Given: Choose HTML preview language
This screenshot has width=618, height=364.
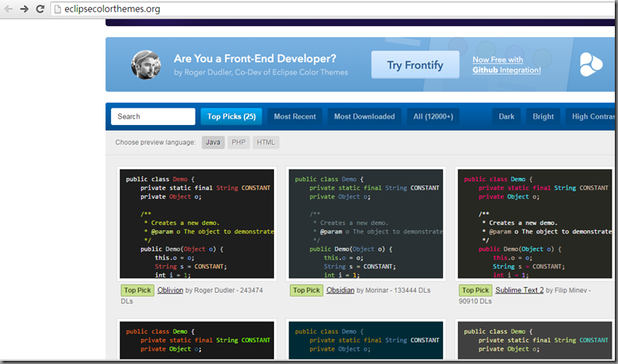Looking at the screenshot, I should point(265,142).
